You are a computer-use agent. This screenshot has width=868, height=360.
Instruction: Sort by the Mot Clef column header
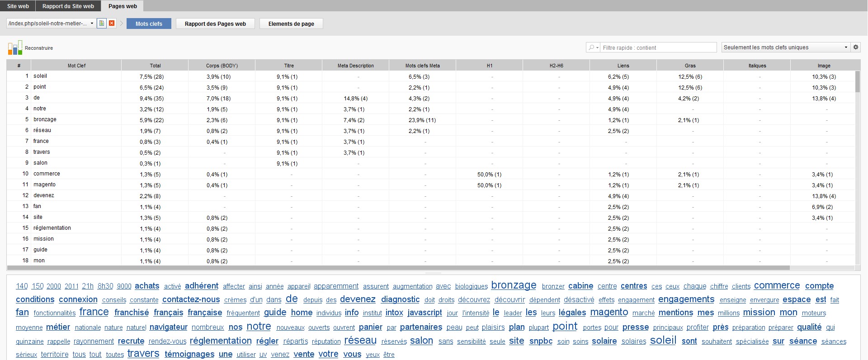(76, 66)
